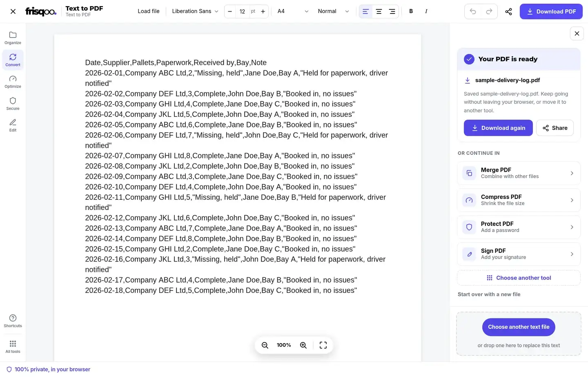Increase the font size

[x=263, y=11]
